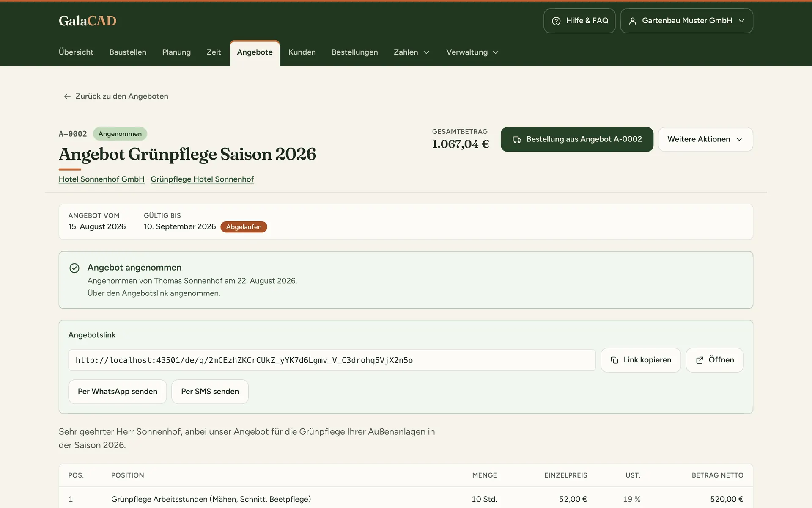Image resolution: width=812 pixels, height=508 pixels.
Task: Click the Angenommen status badge
Action: (x=120, y=134)
